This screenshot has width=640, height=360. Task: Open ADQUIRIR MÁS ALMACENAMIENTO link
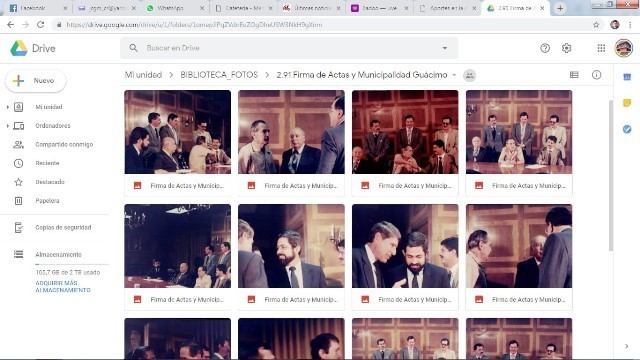coord(63,287)
